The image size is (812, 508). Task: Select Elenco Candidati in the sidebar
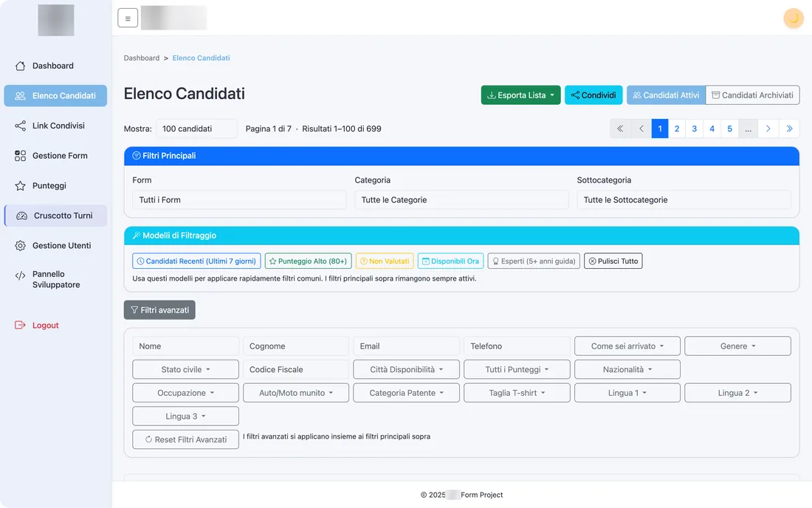tap(55, 96)
